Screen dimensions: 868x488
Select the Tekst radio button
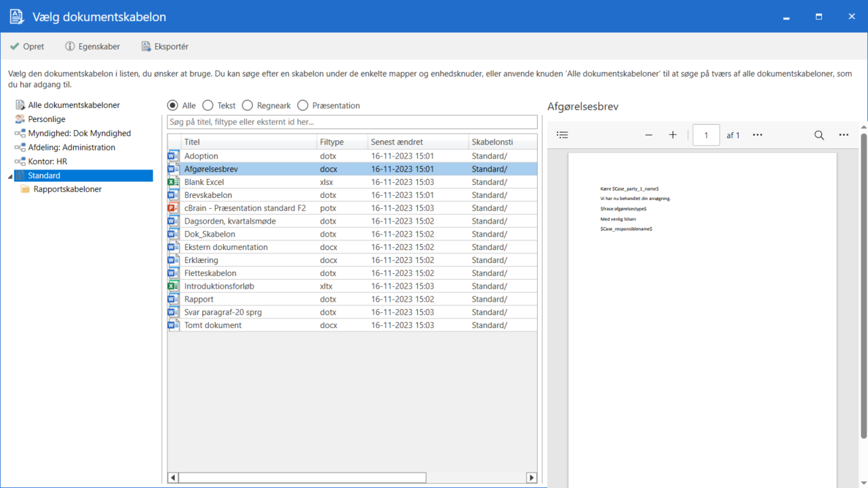coord(208,106)
